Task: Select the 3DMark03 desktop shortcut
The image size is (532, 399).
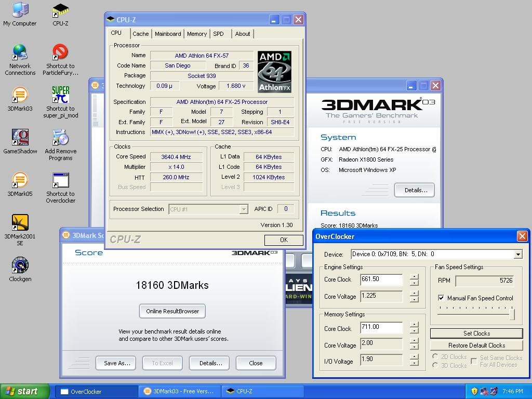Action: 20,99
